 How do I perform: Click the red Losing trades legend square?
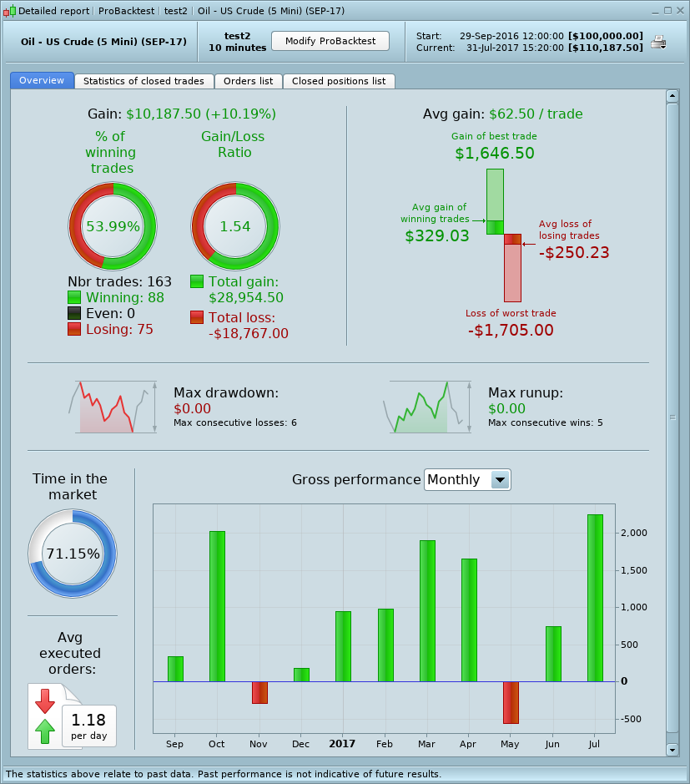click(x=74, y=329)
